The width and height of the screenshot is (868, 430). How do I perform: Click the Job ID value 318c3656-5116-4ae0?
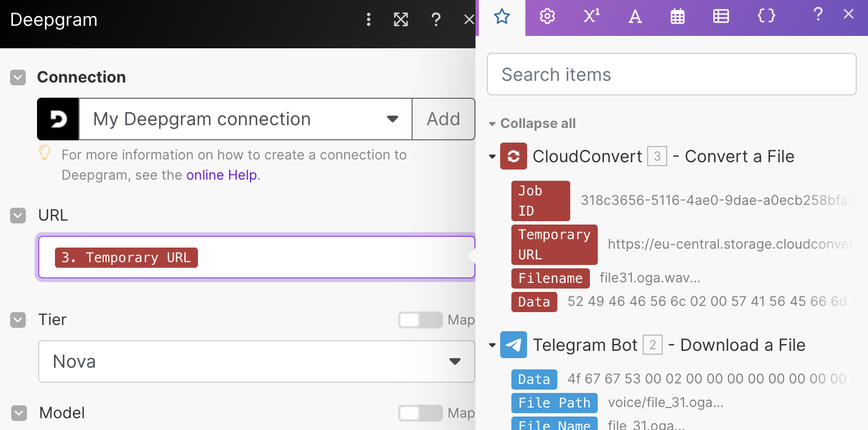(718, 201)
